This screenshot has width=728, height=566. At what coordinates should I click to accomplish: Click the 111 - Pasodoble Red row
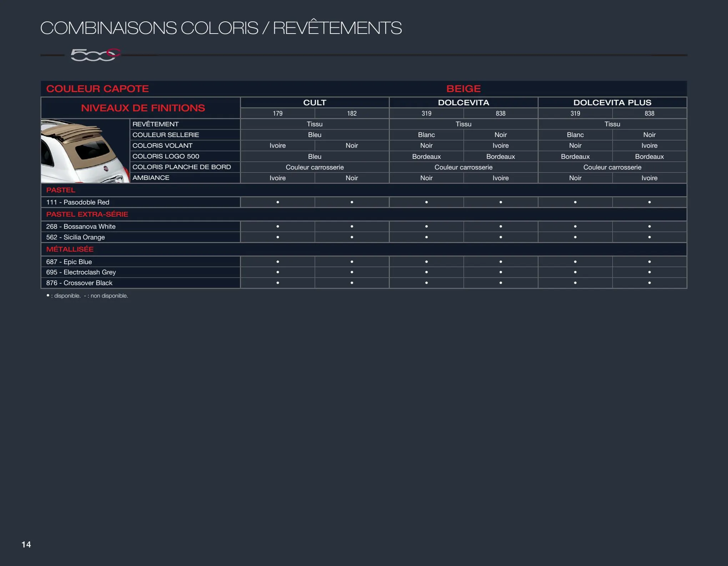pyautogui.click(x=364, y=202)
